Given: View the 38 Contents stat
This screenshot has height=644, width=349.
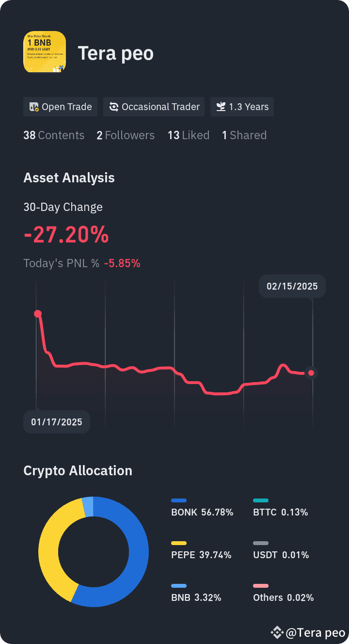Looking at the screenshot, I should point(54,135).
